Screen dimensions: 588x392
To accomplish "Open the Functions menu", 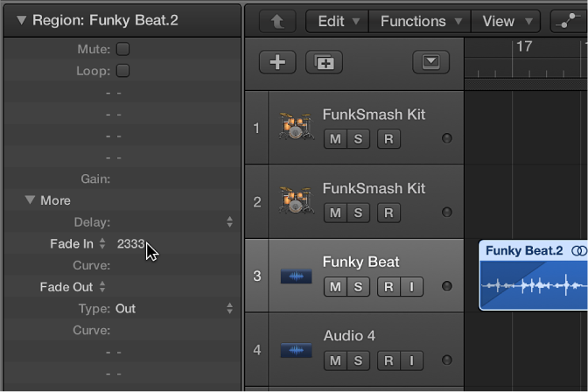I will (x=419, y=21).
